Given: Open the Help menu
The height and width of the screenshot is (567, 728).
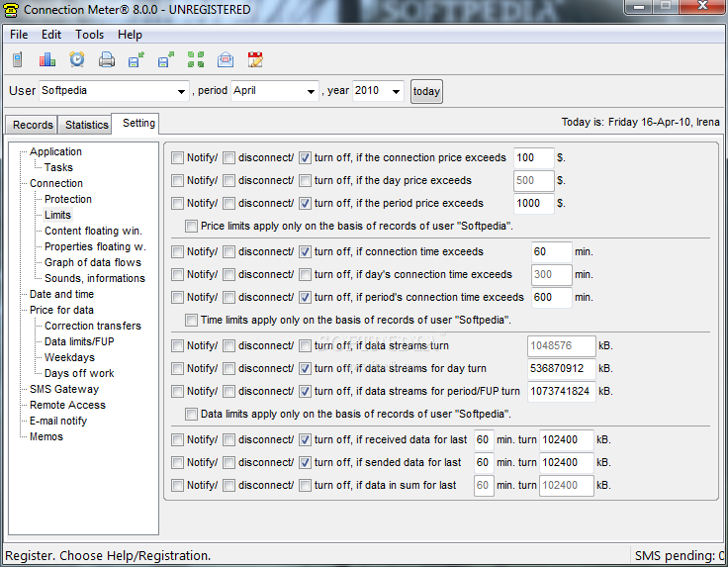Looking at the screenshot, I should [130, 35].
